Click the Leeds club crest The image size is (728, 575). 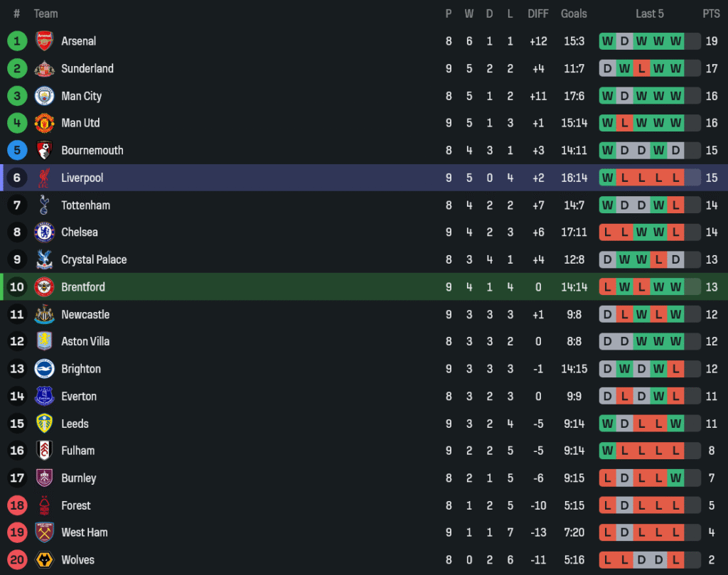45,424
